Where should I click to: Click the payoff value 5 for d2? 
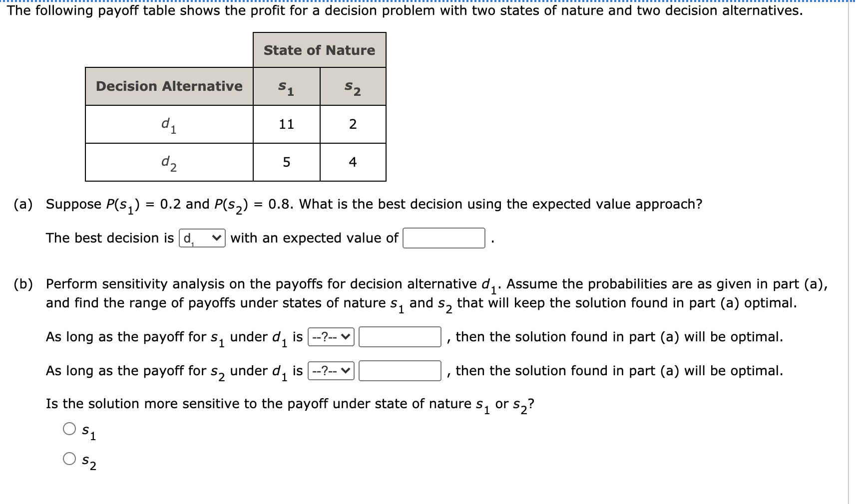286,161
